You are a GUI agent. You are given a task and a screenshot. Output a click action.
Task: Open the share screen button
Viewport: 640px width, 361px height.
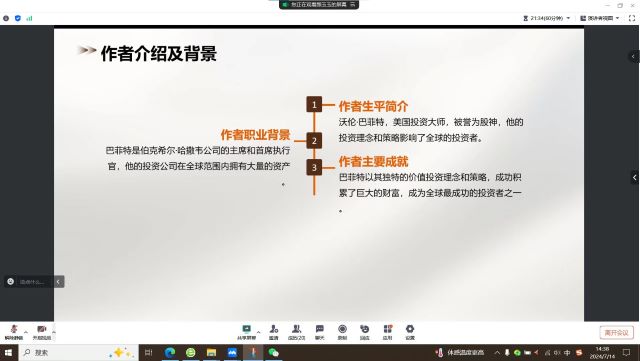pyautogui.click(x=246, y=332)
